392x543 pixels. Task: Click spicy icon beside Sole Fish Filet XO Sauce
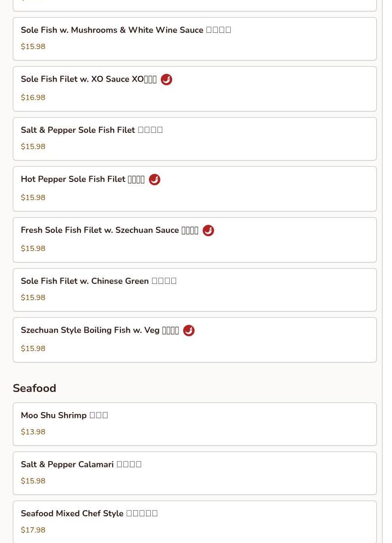tap(167, 80)
